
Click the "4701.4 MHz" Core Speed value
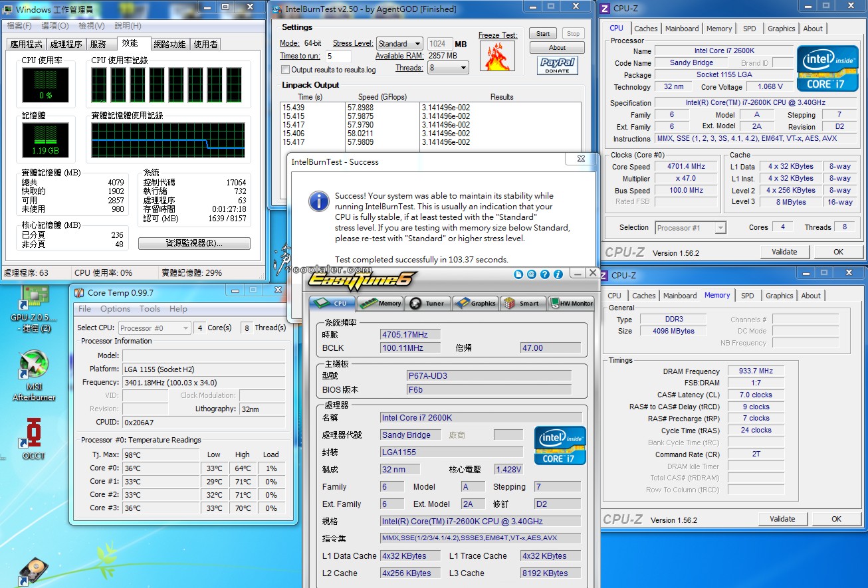pyautogui.click(x=686, y=167)
